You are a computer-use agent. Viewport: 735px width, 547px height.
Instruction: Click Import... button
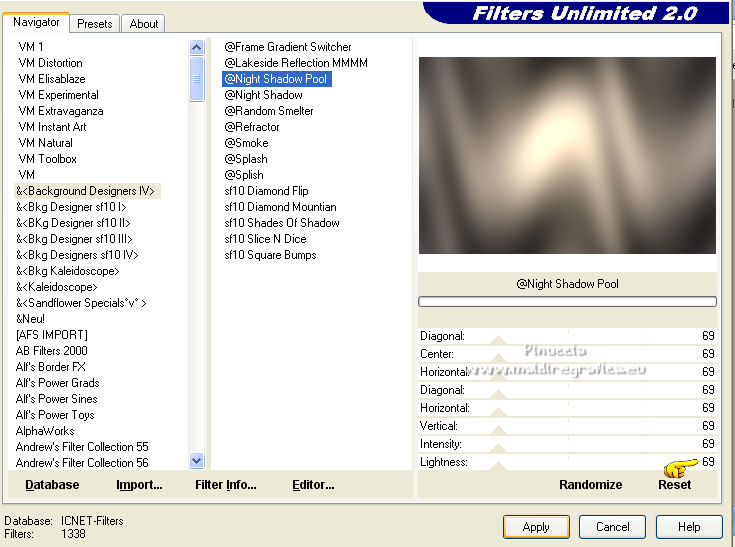[139, 485]
